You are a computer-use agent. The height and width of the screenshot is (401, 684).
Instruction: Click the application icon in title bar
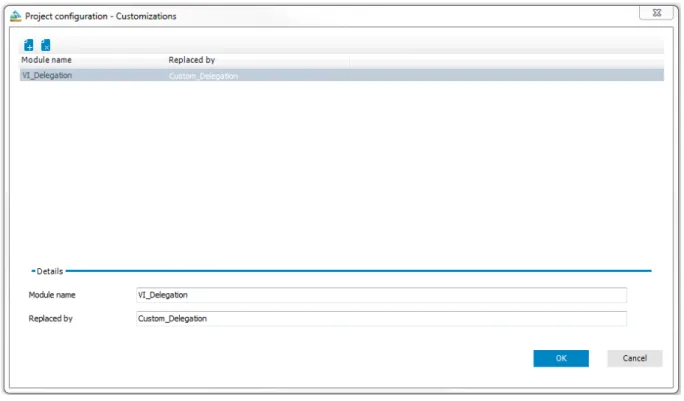(x=16, y=16)
